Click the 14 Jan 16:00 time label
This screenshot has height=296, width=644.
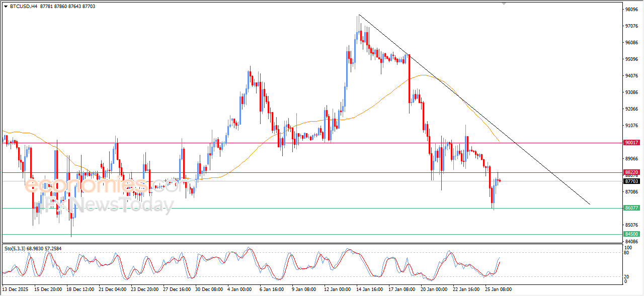(x=369, y=289)
